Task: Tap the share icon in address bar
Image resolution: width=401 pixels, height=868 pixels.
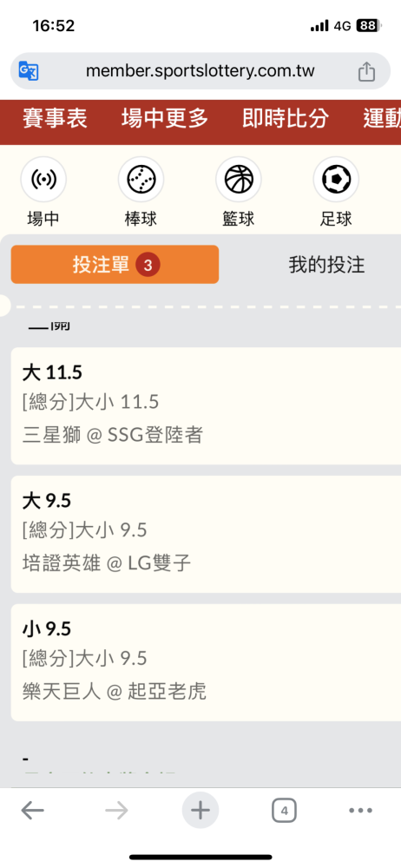Action: [x=366, y=71]
